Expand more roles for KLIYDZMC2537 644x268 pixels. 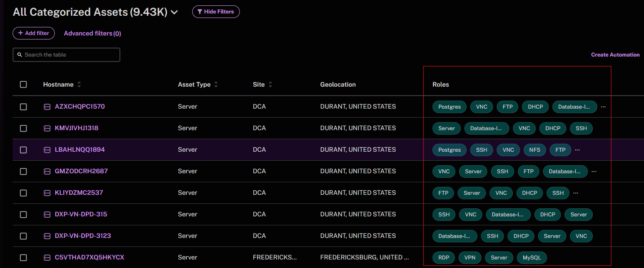click(576, 193)
